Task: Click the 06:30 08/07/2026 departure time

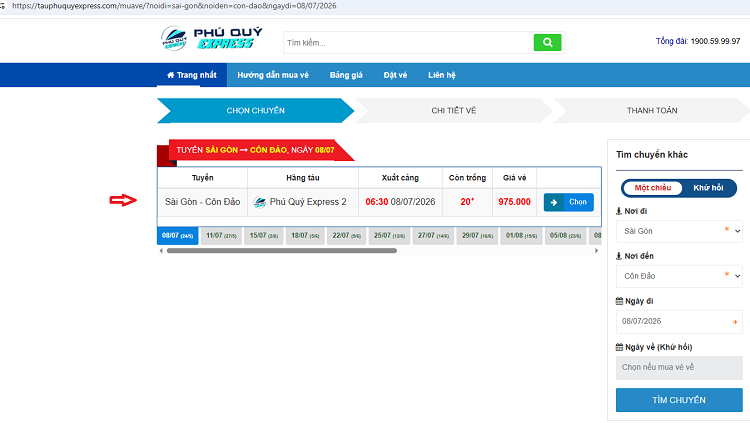Action: pyautogui.click(x=400, y=202)
